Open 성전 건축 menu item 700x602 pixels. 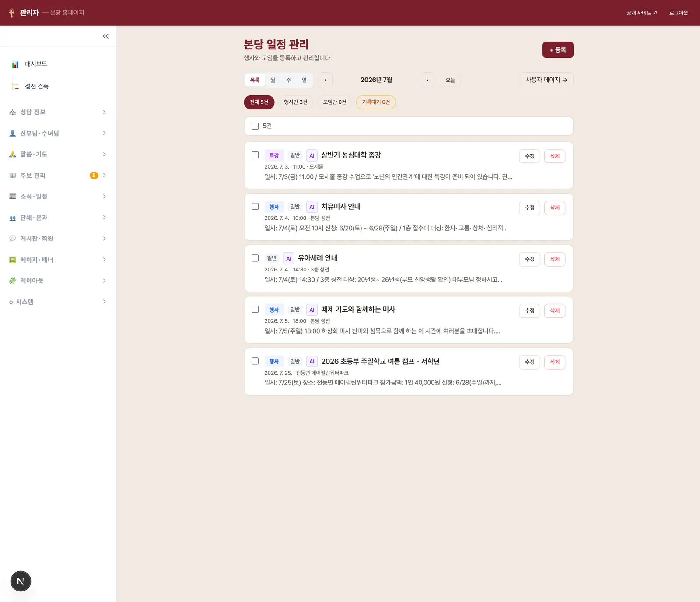pos(58,86)
